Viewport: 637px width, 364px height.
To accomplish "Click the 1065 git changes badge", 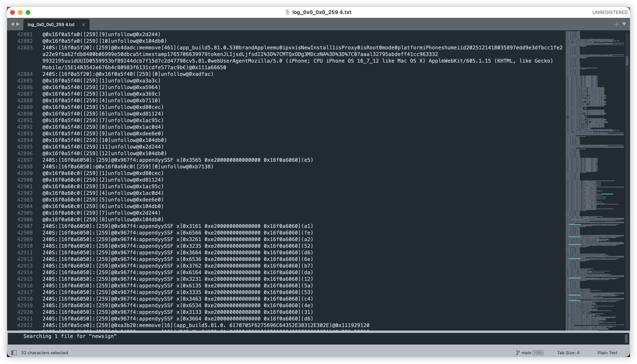I will (538, 353).
